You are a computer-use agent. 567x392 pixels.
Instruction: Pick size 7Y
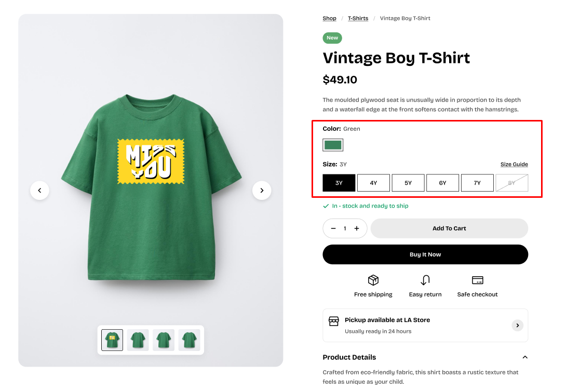point(477,183)
